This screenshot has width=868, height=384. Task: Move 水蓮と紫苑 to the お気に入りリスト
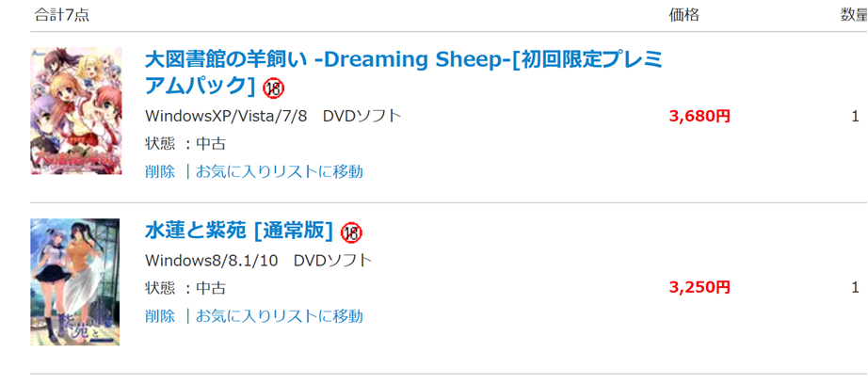pyautogui.click(x=279, y=315)
